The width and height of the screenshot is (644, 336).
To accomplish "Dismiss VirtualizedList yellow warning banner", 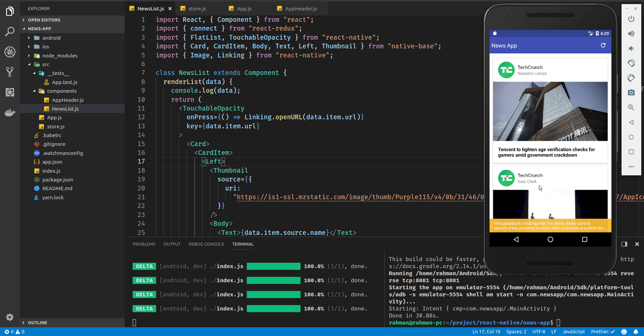I will 550,226.
